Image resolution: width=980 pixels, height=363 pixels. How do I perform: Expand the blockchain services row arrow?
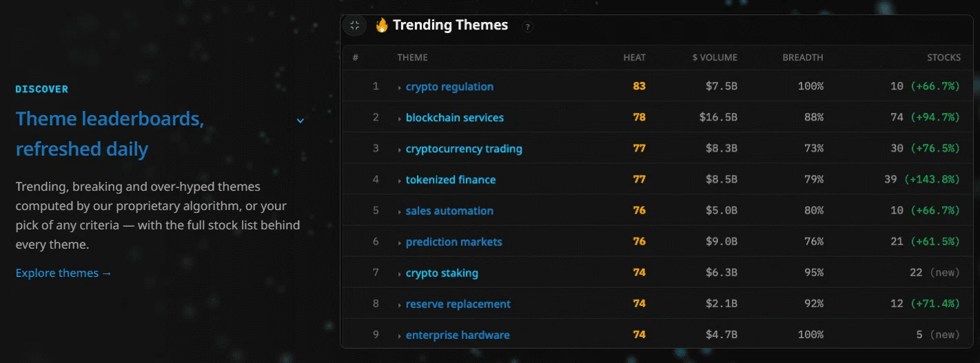pyautogui.click(x=400, y=118)
